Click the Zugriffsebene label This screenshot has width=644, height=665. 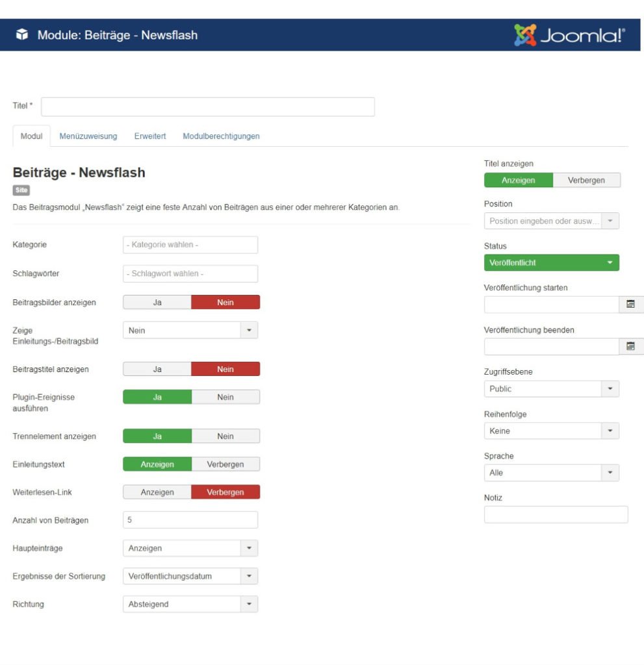508,371
